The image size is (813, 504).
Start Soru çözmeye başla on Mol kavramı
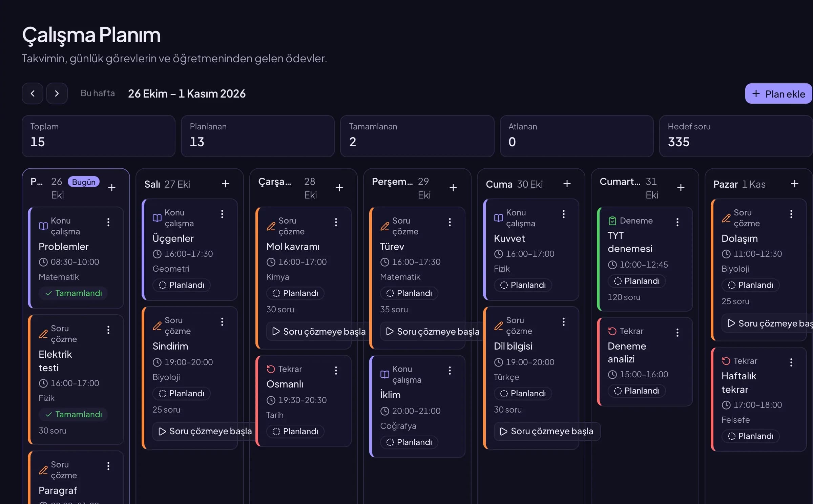[x=319, y=331]
